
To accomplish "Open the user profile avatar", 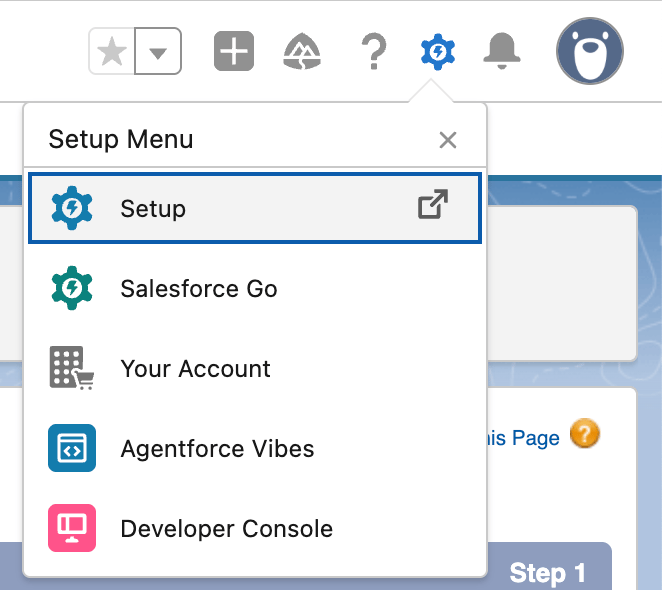I will click(590, 51).
